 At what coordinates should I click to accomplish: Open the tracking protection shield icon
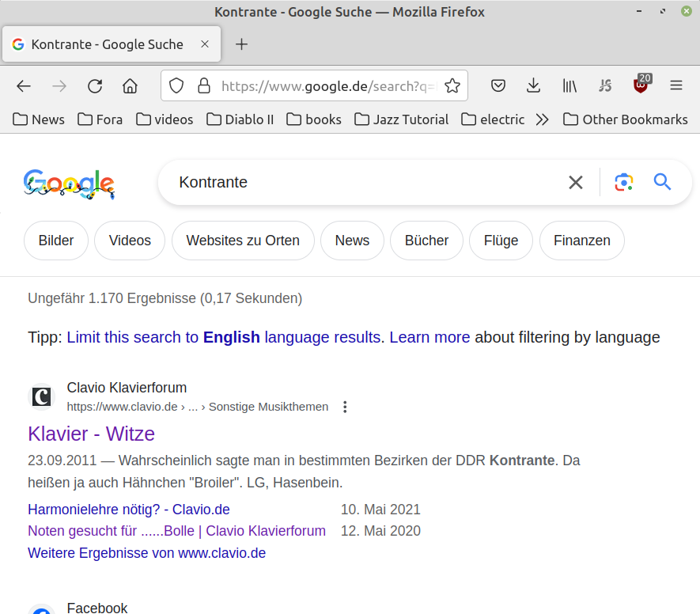click(x=176, y=85)
